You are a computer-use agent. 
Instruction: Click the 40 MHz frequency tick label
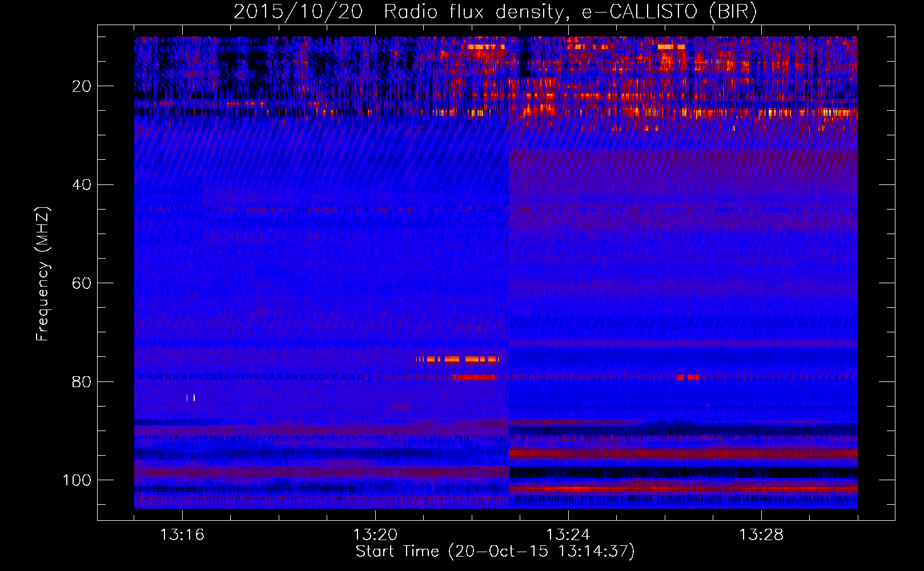[82, 185]
